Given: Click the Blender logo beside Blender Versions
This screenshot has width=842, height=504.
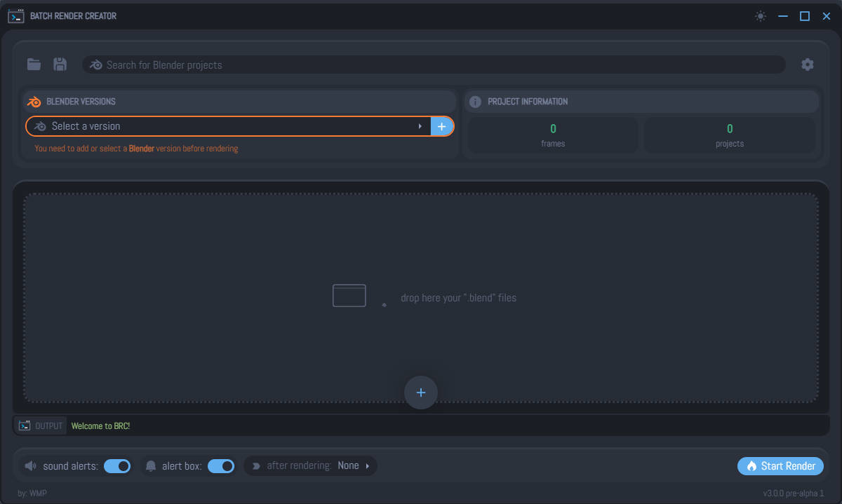Looking at the screenshot, I should click(34, 102).
